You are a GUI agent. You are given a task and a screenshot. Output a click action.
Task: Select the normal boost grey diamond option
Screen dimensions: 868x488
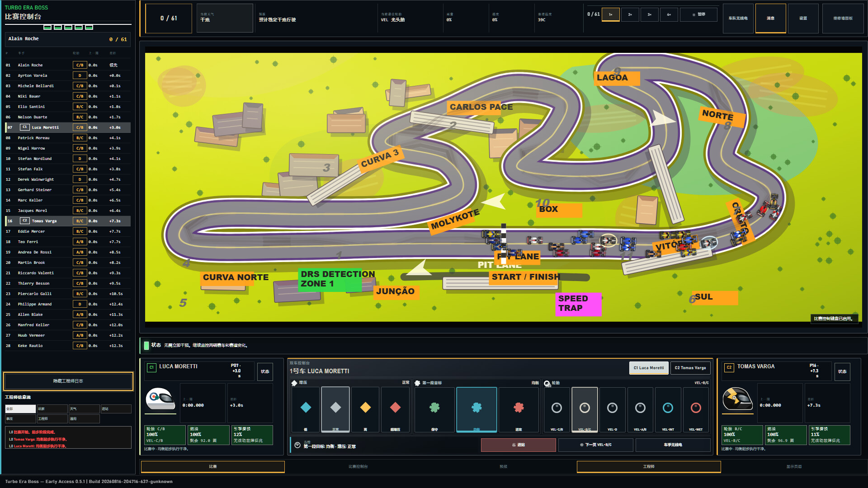point(335,409)
